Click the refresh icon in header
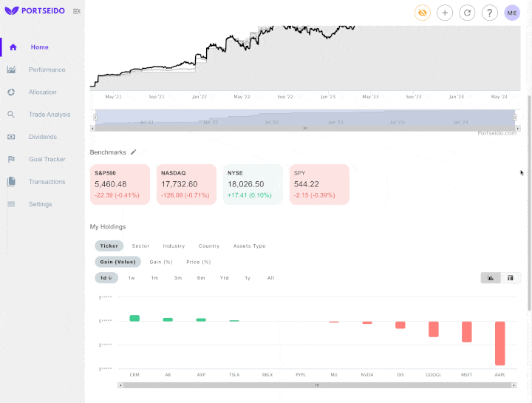Image resolution: width=532 pixels, height=403 pixels. 467,13
